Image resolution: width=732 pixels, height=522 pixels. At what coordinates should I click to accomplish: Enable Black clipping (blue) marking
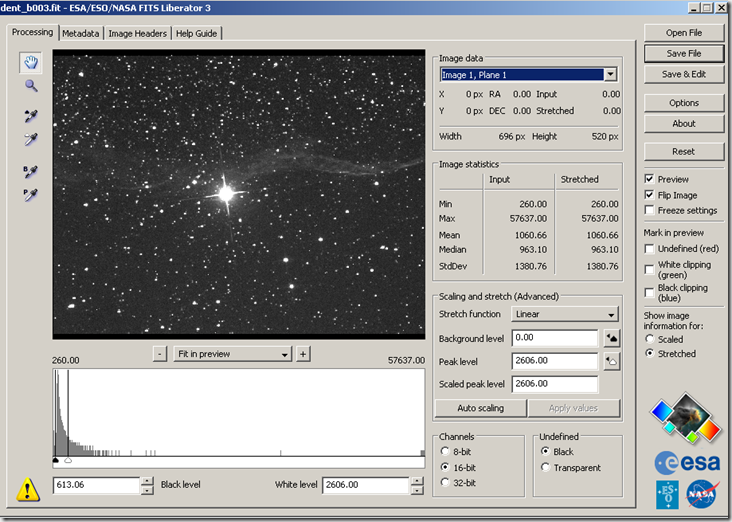(x=649, y=292)
